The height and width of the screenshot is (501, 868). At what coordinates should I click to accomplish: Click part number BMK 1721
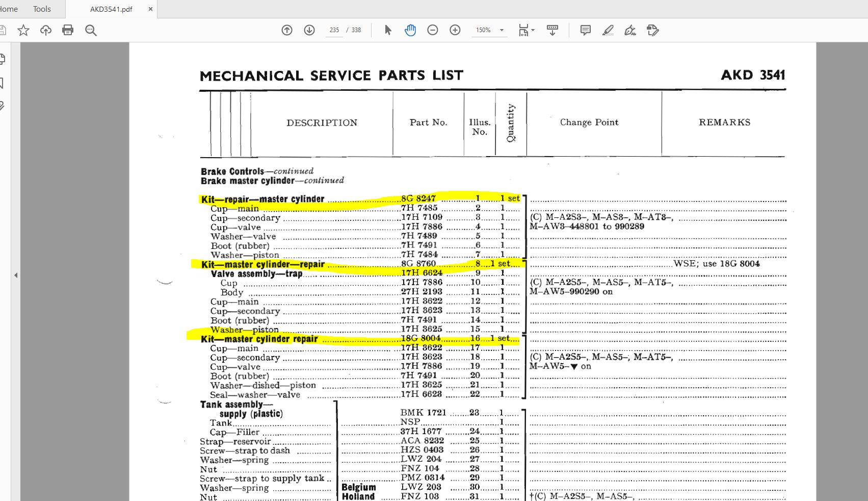click(x=423, y=412)
